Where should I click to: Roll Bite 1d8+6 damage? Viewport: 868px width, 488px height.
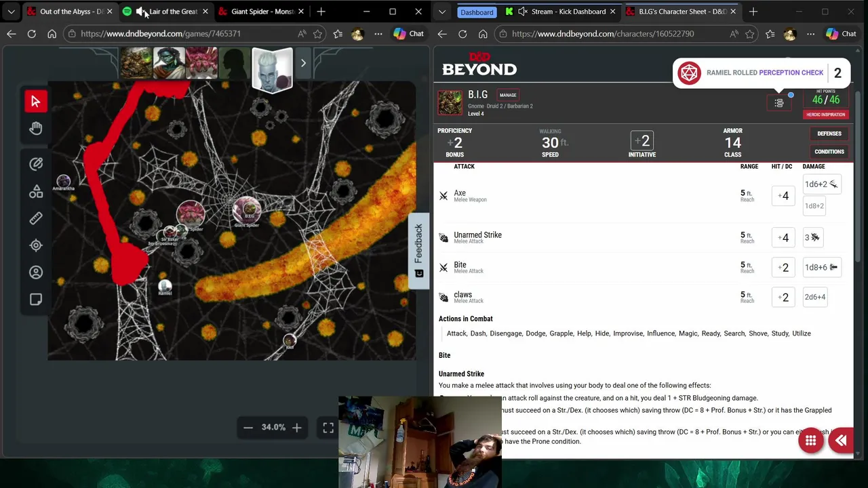(821, 267)
